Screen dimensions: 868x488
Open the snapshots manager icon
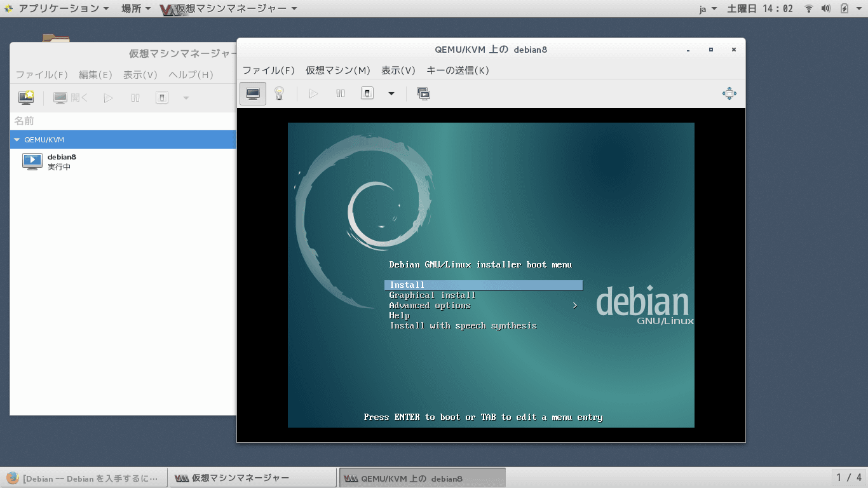pos(423,93)
